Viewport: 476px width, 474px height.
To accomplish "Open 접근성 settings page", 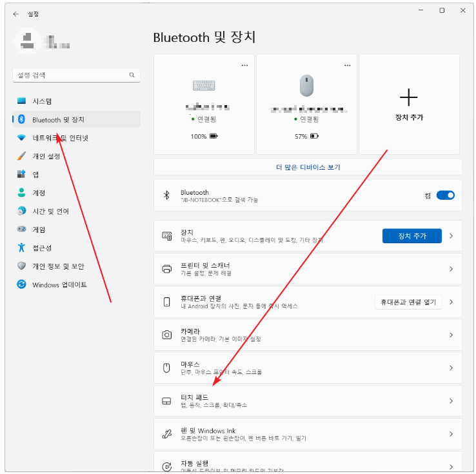I will (x=76, y=247).
